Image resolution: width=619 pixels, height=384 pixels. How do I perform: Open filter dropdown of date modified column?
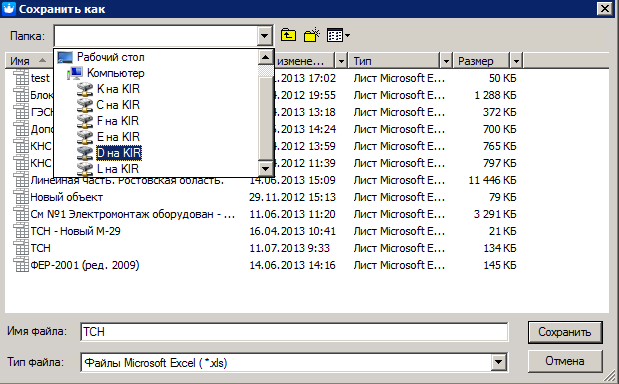(341, 61)
